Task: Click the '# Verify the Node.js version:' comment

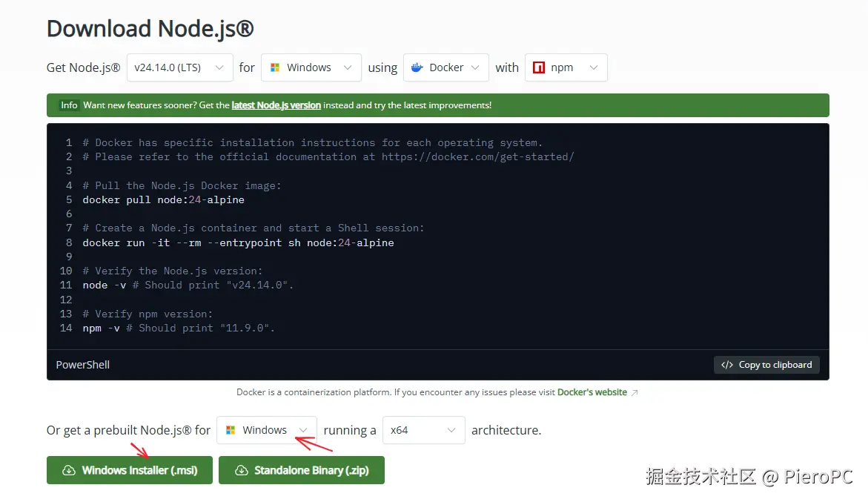Action: click(x=173, y=271)
